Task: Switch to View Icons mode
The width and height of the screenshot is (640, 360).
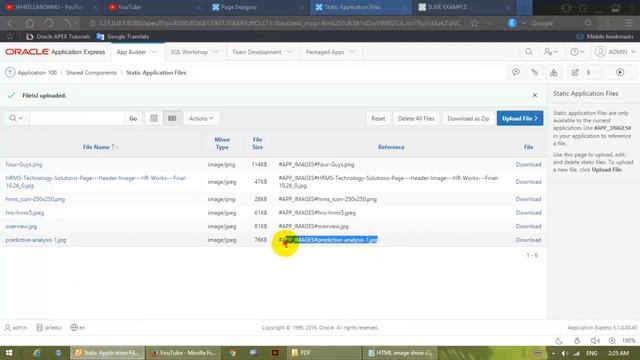Action: click(154, 118)
